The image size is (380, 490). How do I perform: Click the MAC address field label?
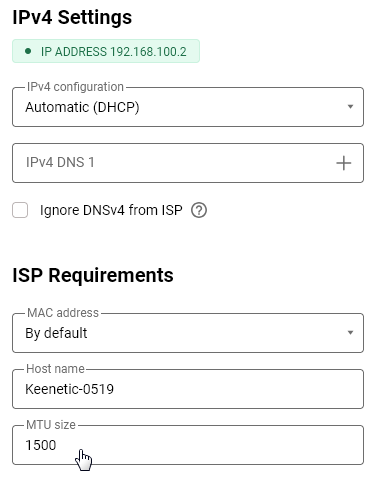(x=63, y=313)
